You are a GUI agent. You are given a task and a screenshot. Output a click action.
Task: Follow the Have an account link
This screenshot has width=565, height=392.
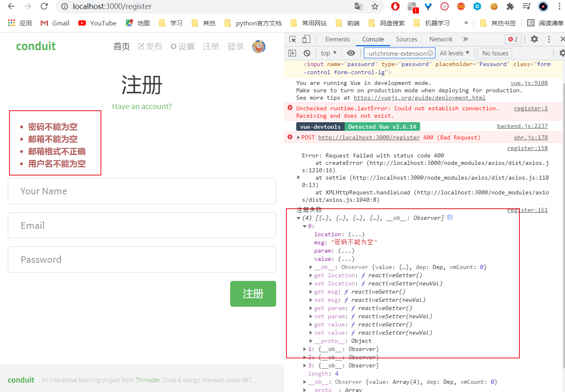coord(142,106)
